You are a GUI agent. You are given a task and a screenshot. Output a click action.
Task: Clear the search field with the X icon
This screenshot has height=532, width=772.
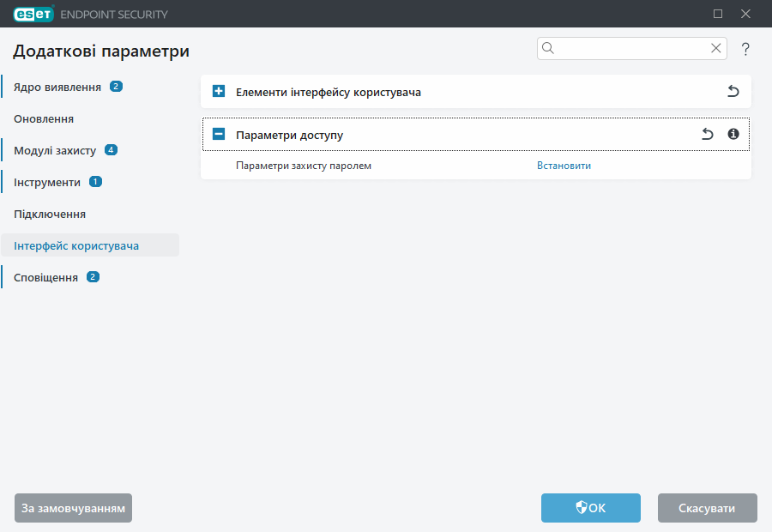[x=715, y=49]
